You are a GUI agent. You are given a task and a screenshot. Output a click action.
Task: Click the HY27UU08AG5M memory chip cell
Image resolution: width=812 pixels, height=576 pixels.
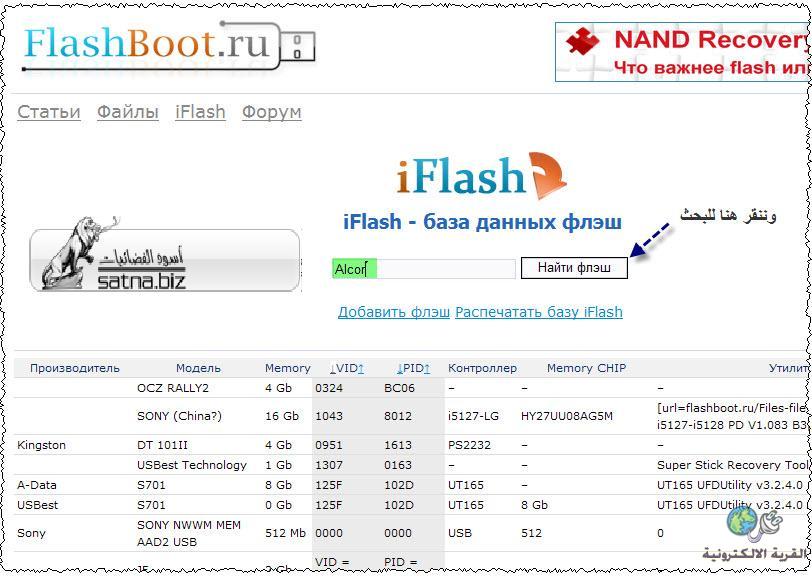pyautogui.click(x=567, y=416)
